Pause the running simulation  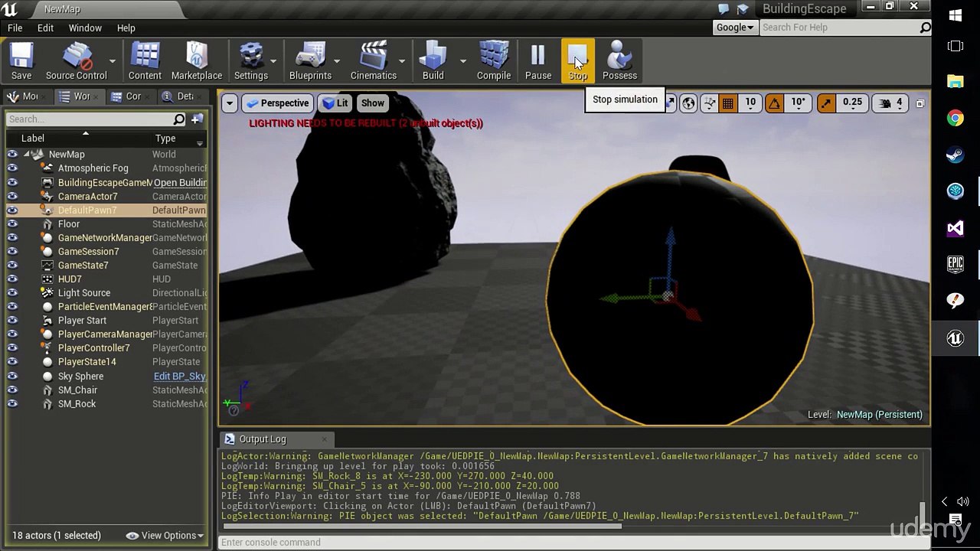tap(538, 61)
